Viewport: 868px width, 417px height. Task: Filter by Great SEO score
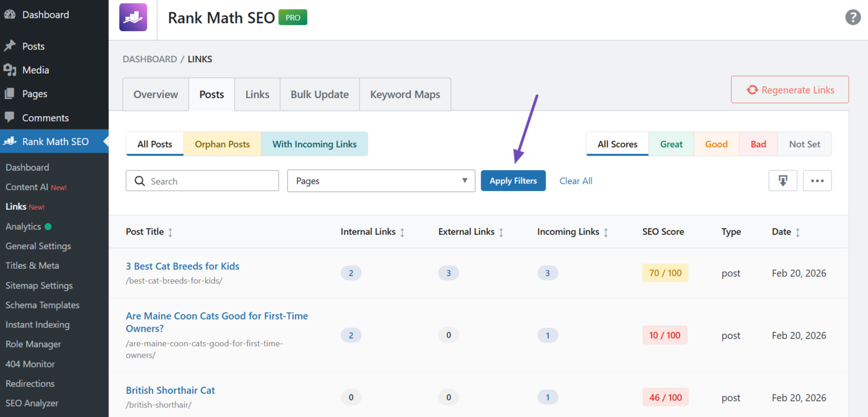pos(671,144)
